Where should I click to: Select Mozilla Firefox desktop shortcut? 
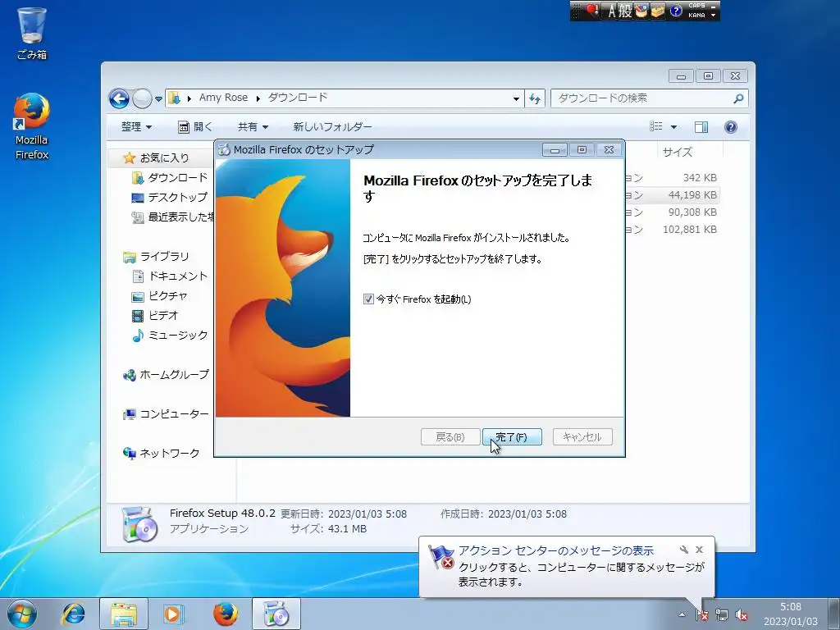click(32, 126)
